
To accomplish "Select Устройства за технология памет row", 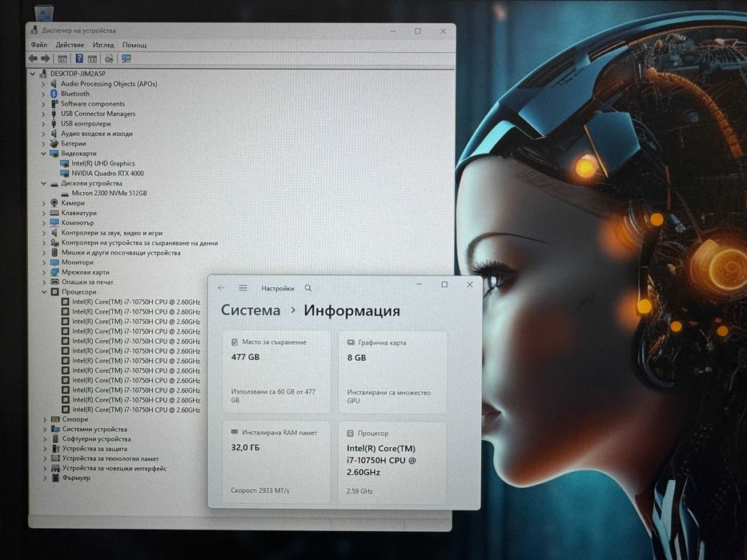I will pos(110,458).
